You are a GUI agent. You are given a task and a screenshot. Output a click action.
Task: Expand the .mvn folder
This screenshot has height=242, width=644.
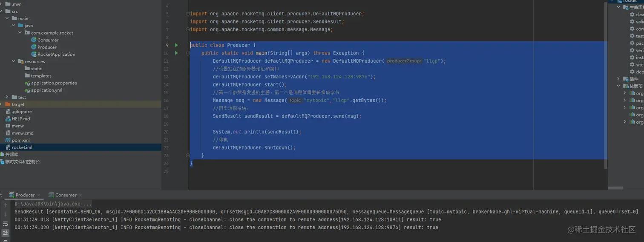point(2,4)
